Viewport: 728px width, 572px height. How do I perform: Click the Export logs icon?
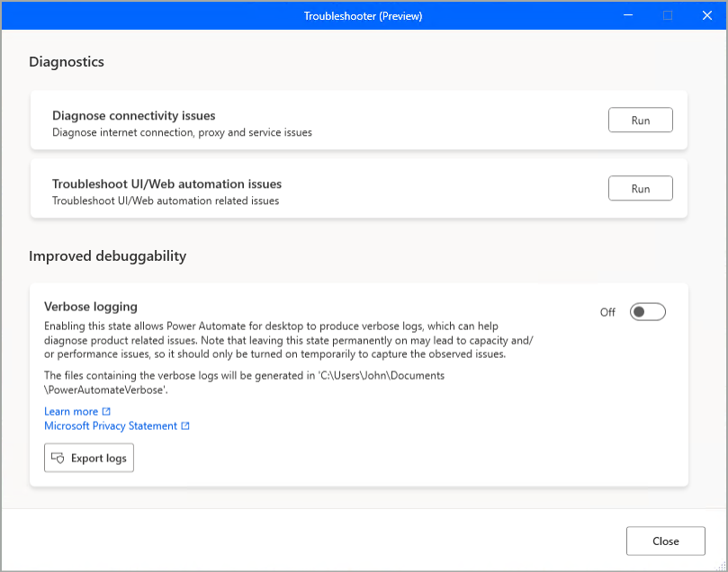[59, 458]
